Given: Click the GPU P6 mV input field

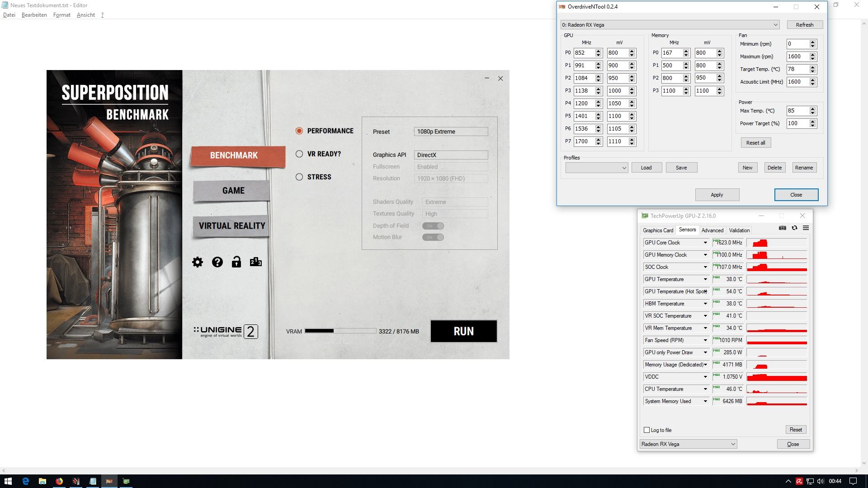Looking at the screenshot, I should (618, 129).
